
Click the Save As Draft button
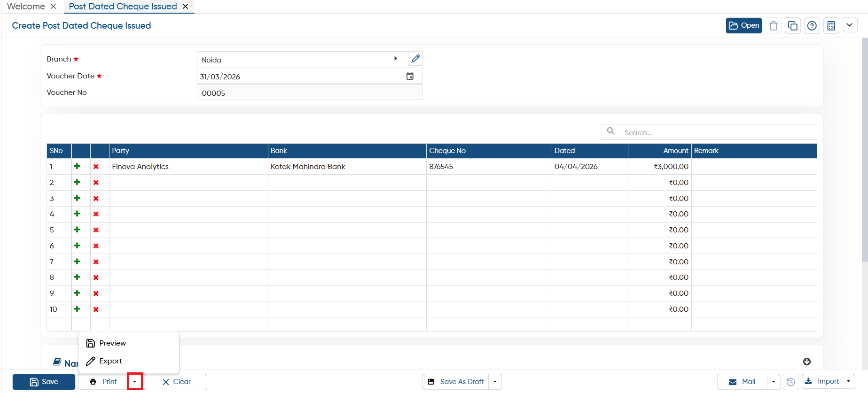[x=456, y=382]
